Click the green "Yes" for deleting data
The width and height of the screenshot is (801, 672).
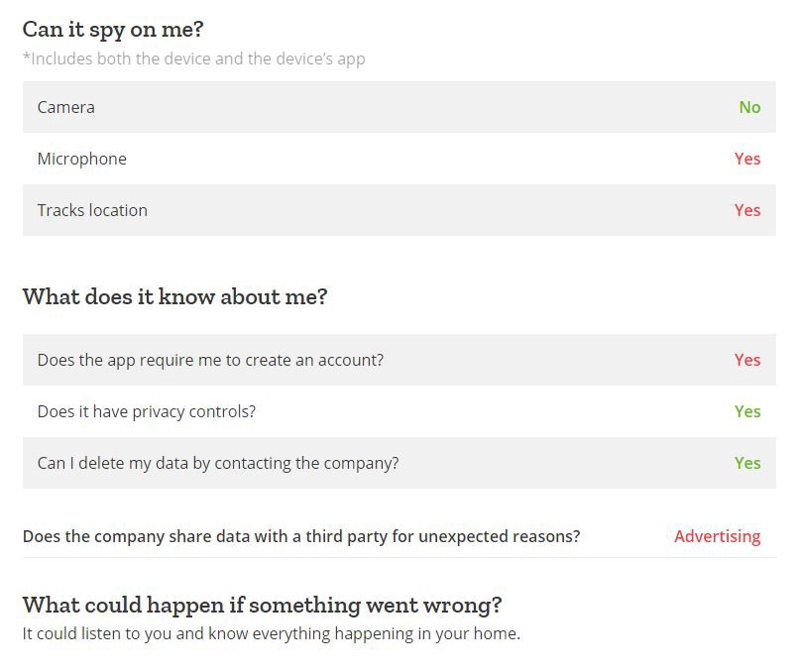coord(747,463)
